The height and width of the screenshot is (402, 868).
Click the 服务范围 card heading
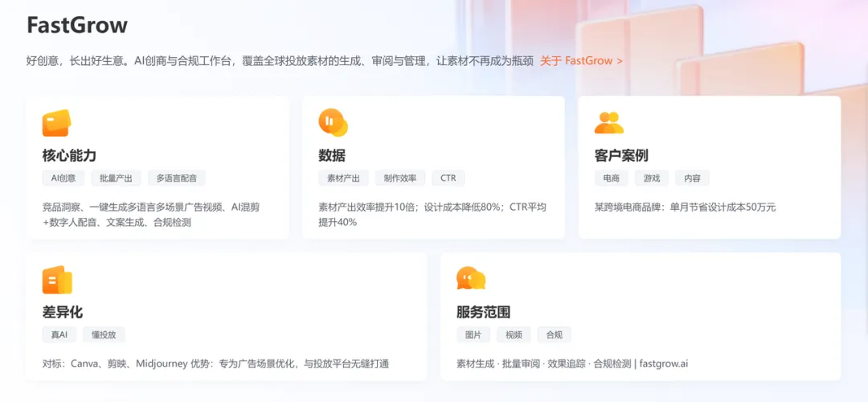(x=483, y=312)
